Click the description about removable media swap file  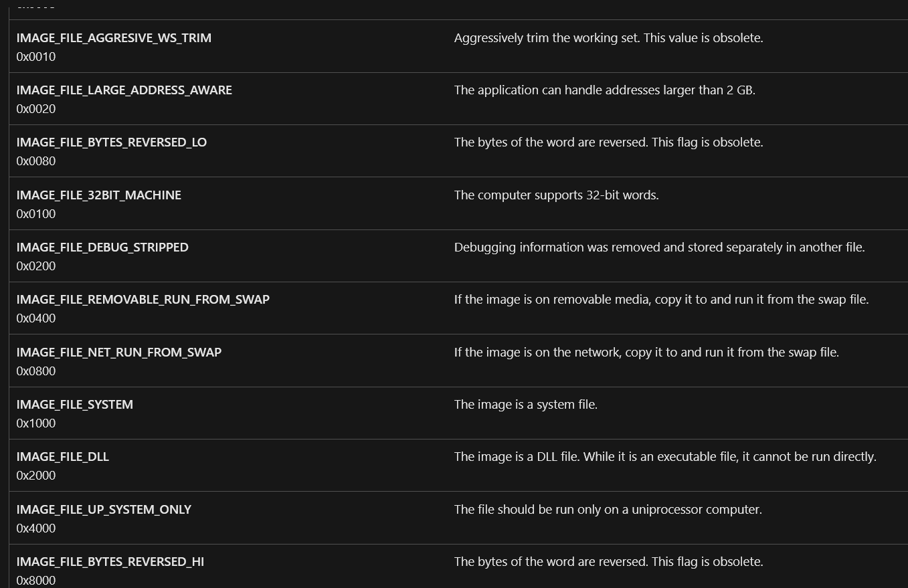[x=662, y=300]
